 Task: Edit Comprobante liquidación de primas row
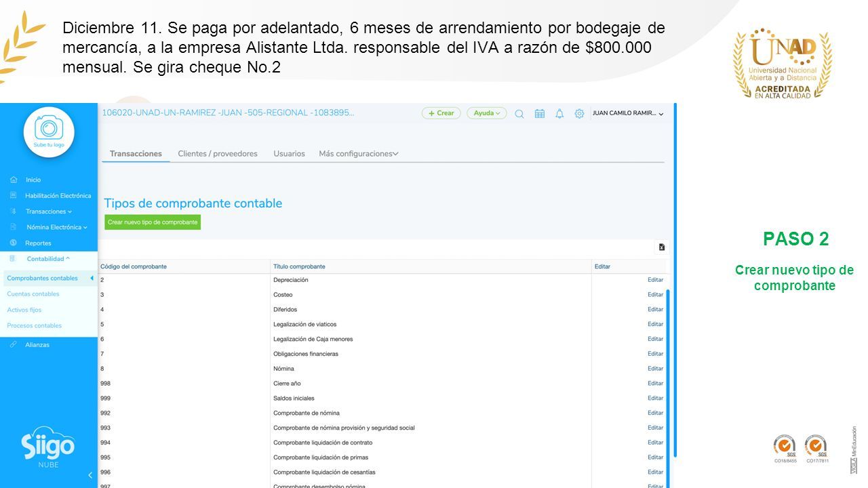[x=655, y=457]
